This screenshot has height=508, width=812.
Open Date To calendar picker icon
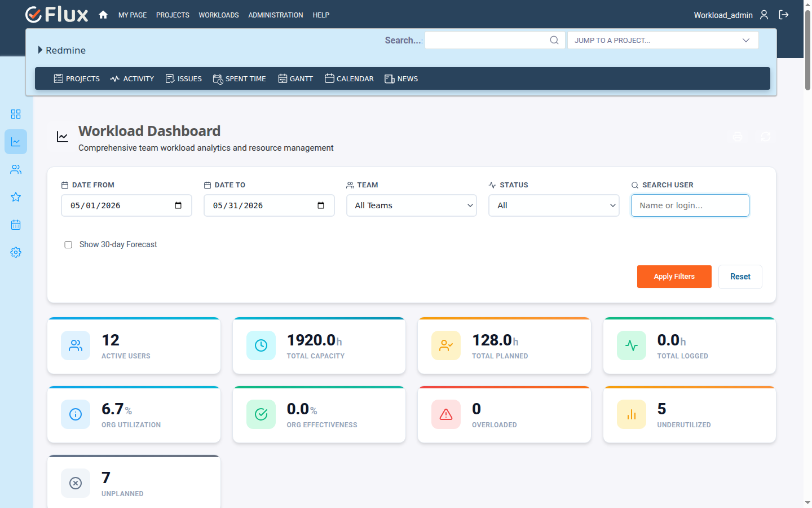tap(321, 205)
